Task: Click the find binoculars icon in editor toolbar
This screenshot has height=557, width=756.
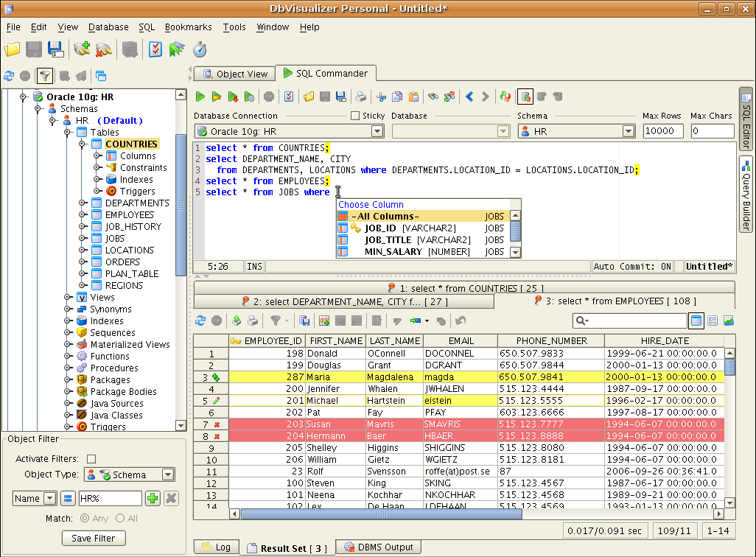Action: pyautogui.click(x=433, y=97)
